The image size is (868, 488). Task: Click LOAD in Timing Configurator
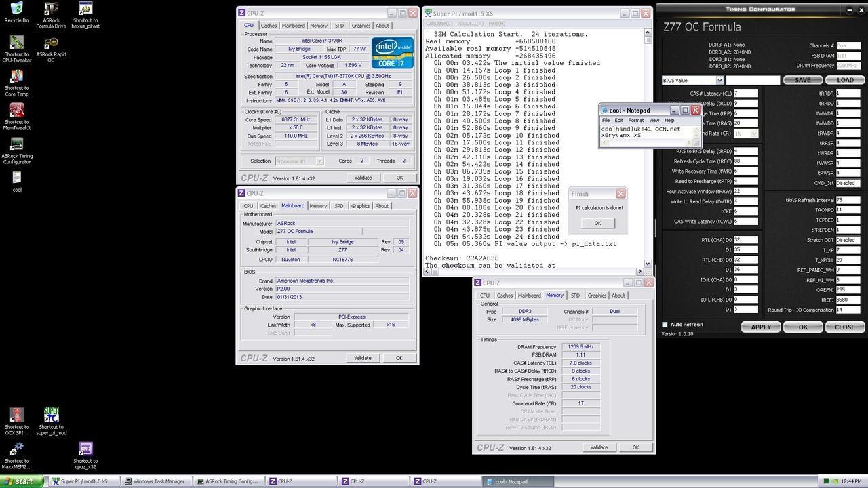pyautogui.click(x=845, y=80)
